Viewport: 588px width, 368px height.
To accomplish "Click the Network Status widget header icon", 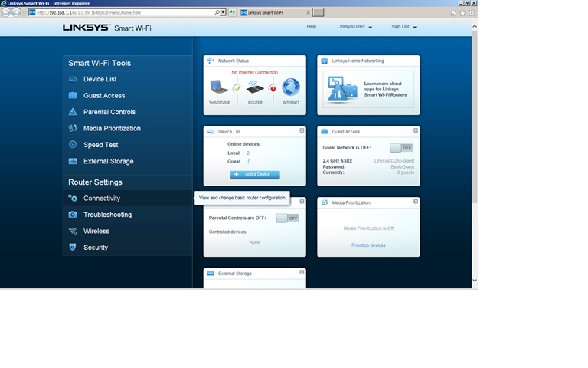I will (211, 61).
